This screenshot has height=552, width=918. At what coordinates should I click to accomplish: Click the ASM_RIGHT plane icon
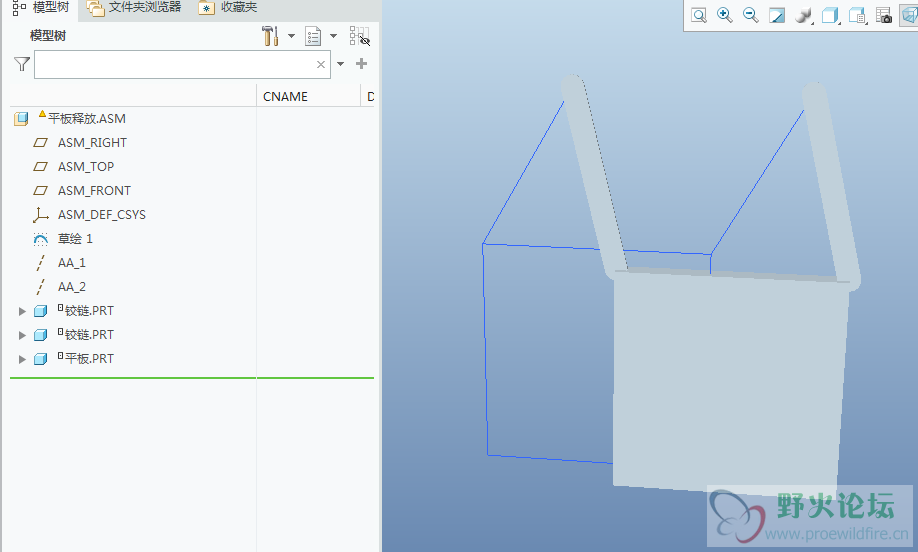(x=40, y=143)
